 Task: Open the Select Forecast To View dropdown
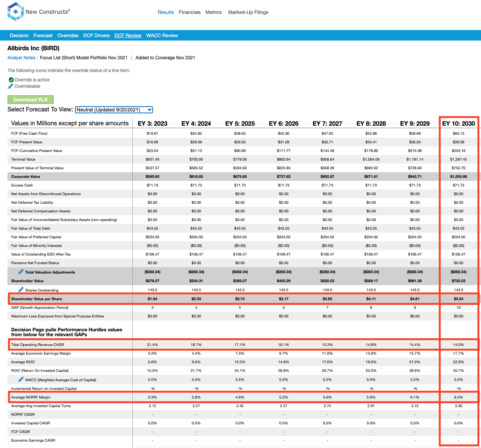(114, 110)
